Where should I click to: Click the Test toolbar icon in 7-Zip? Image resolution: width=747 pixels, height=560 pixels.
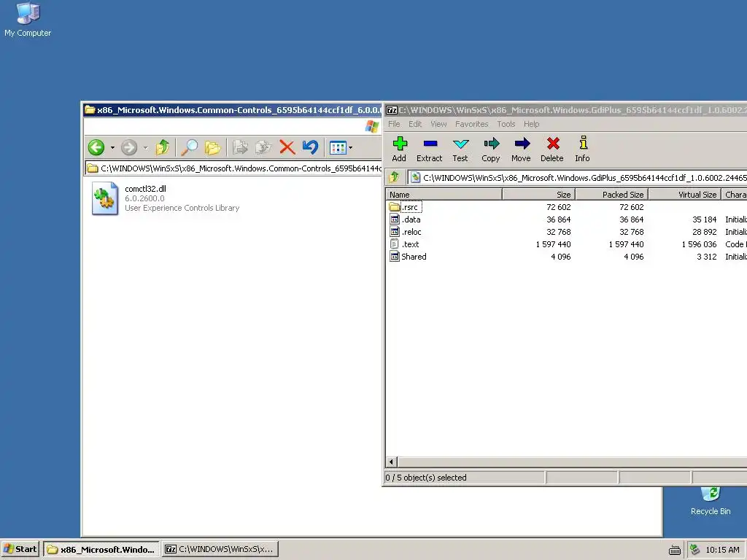click(x=460, y=149)
